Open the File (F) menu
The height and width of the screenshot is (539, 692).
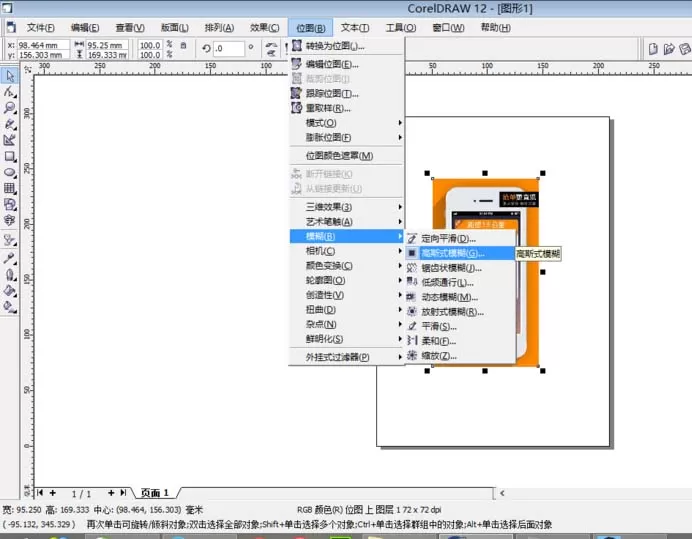click(x=41, y=27)
